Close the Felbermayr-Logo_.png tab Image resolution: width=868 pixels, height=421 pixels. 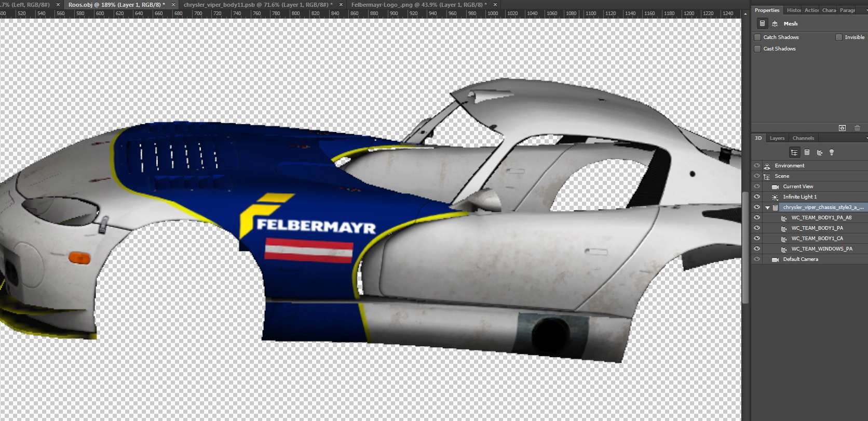[x=495, y=5]
